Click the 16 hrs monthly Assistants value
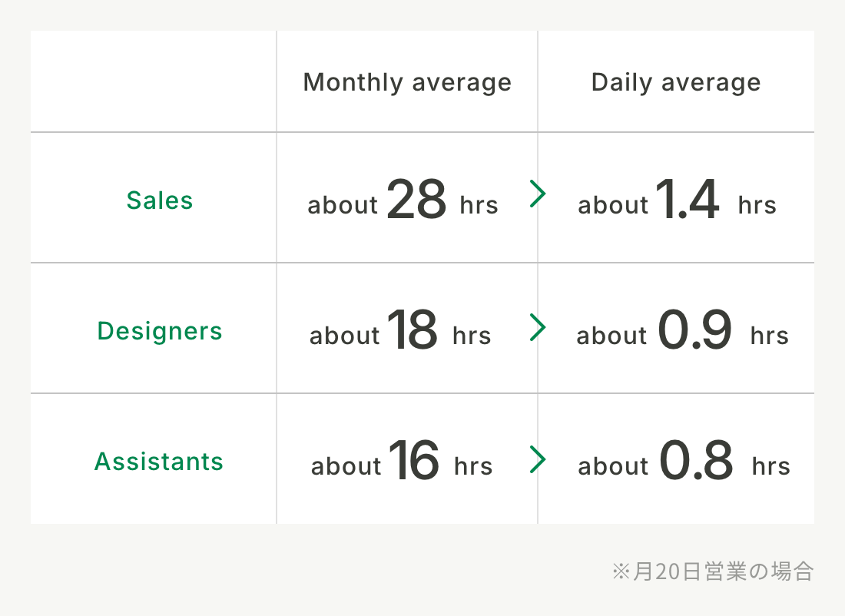The height and width of the screenshot is (616, 845). 402,460
